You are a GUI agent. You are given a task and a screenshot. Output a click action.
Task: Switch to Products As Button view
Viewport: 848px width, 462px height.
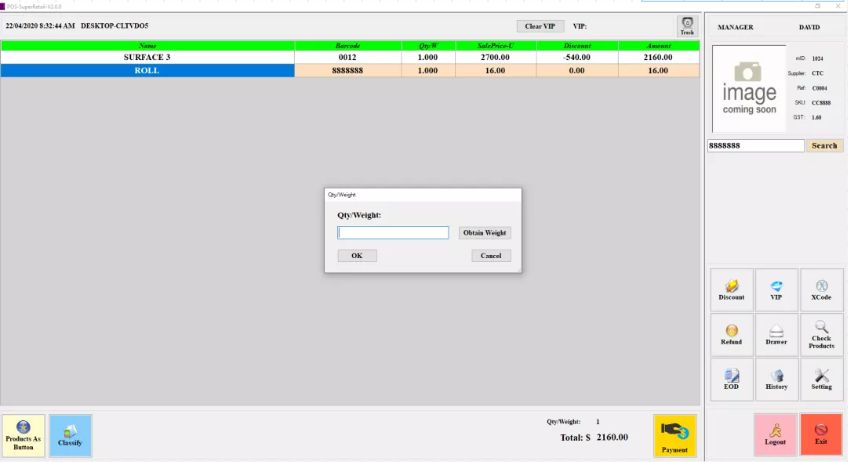coord(23,435)
